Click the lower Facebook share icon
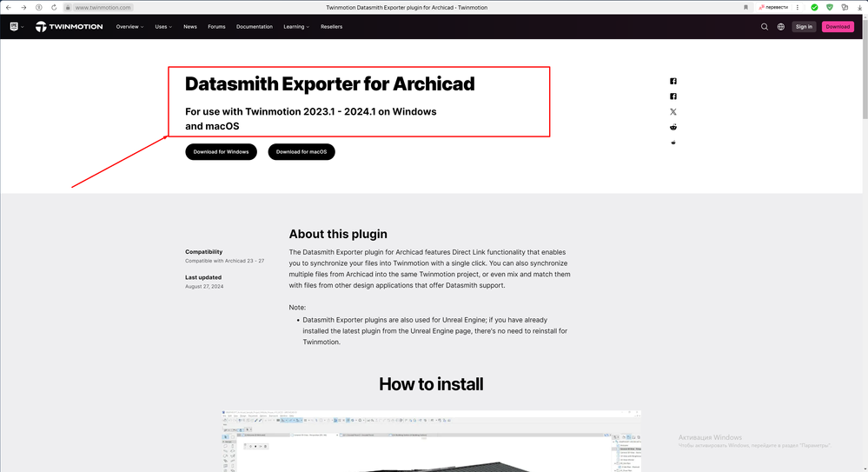 coord(673,96)
